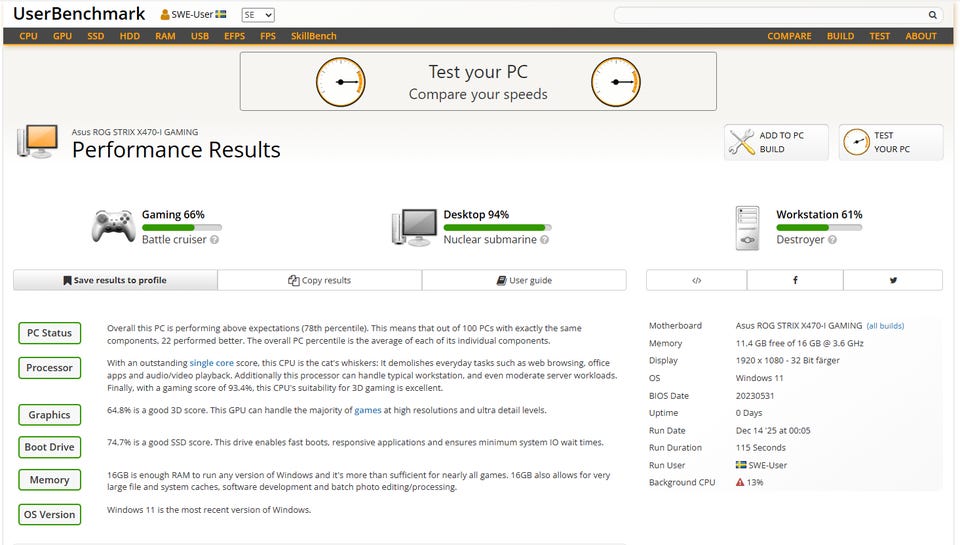960x545 pixels.
Task: Click Add to PC Build button
Action: click(x=776, y=142)
